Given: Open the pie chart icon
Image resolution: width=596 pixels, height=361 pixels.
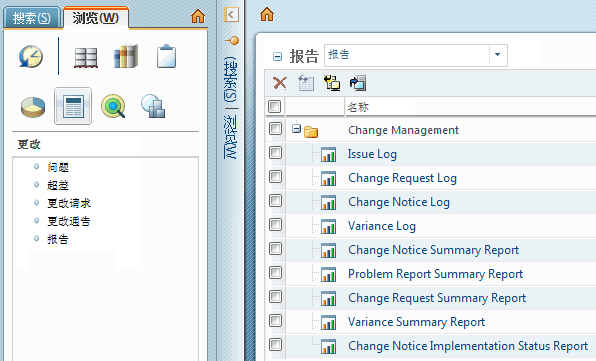Looking at the screenshot, I should click(x=33, y=107).
